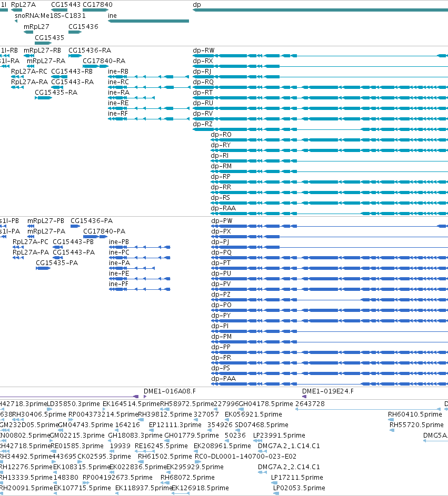Viewport: 448px width, 496px height.
Task: Click the snoRNA:Me18S-C1831 label
Action: [50, 15]
